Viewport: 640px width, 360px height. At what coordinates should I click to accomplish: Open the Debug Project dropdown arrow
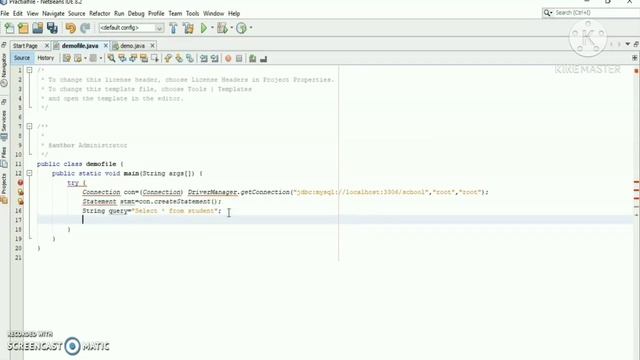(231, 28)
